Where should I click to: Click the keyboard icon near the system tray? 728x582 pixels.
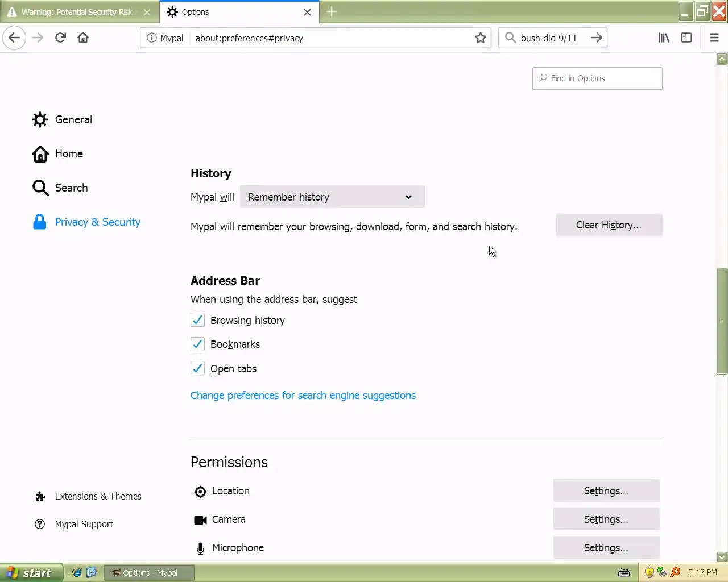click(x=624, y=573)
